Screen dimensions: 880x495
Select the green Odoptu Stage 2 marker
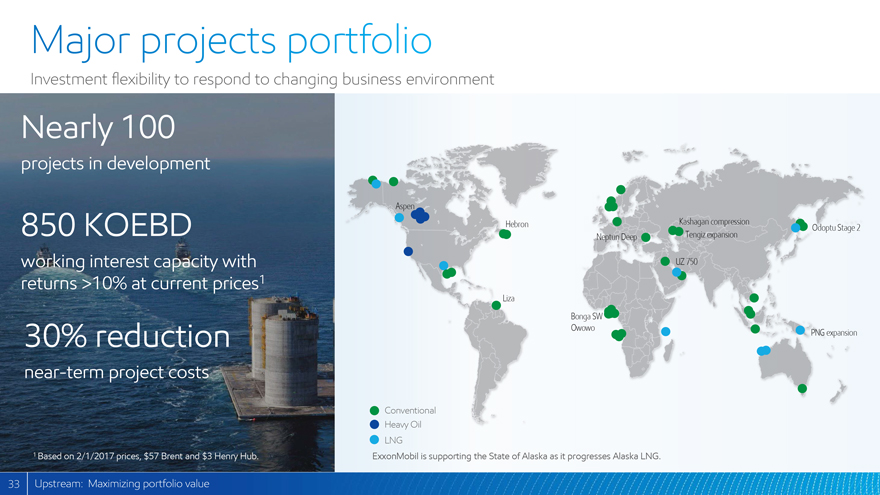coord(802,227)
